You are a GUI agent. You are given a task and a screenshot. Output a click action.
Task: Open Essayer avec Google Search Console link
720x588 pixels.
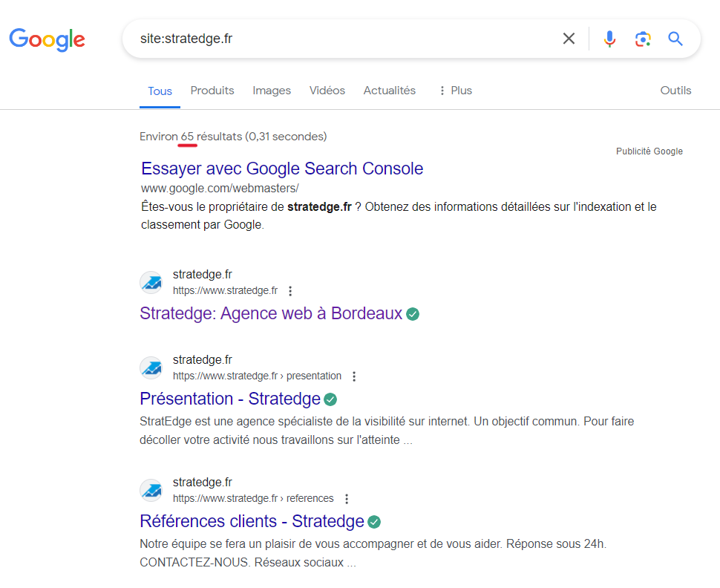coord(282,169)
